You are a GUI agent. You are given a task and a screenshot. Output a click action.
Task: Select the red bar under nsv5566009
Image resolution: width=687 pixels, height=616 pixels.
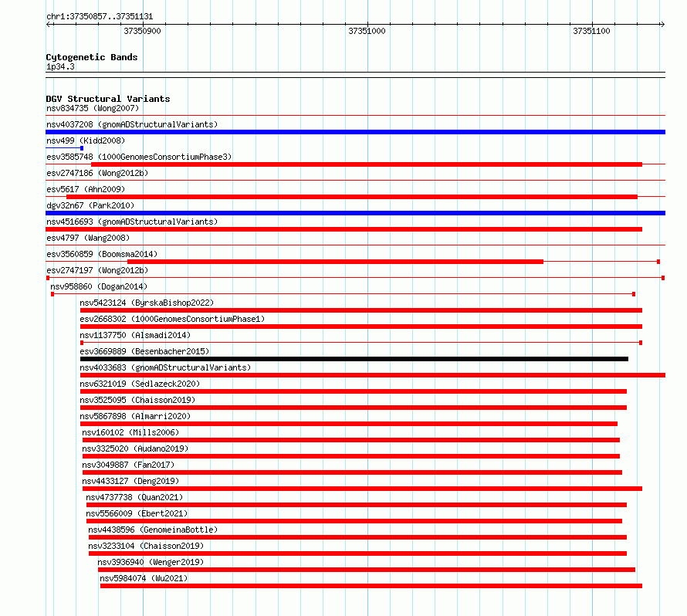point(354,521)
